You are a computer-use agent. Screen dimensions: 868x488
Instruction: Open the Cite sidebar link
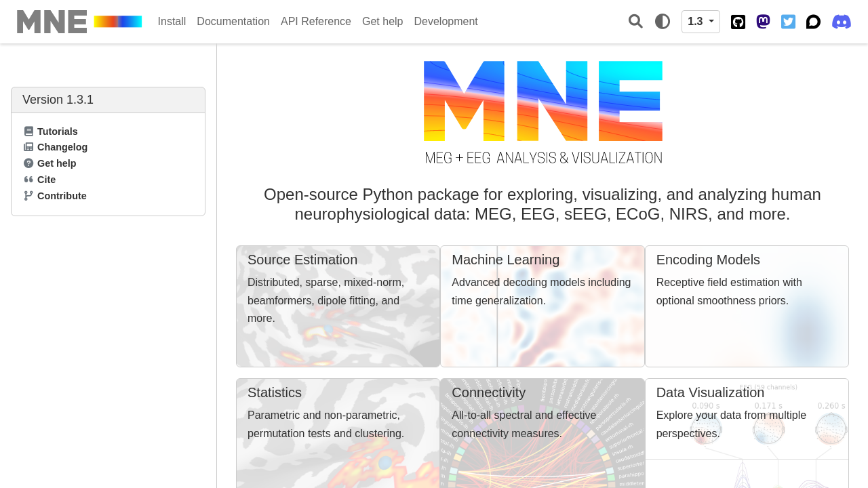[x=47, y=180]
